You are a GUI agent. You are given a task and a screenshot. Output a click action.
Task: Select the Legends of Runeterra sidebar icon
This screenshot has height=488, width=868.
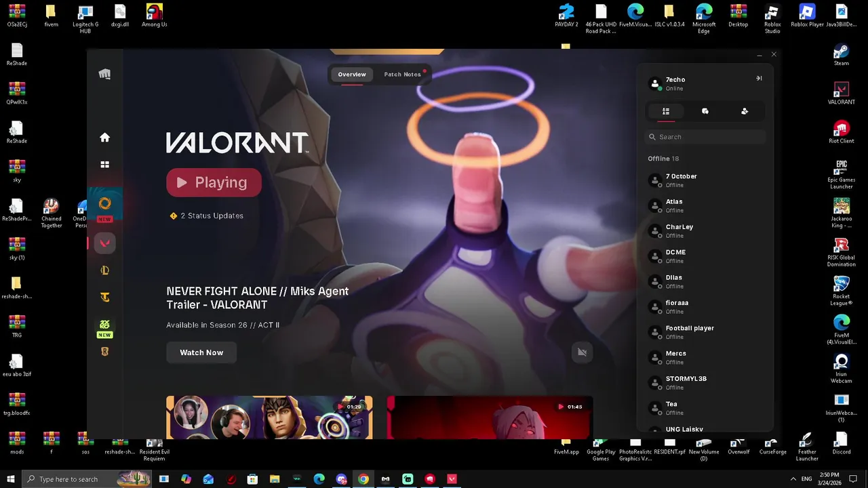tap(104, 352)
